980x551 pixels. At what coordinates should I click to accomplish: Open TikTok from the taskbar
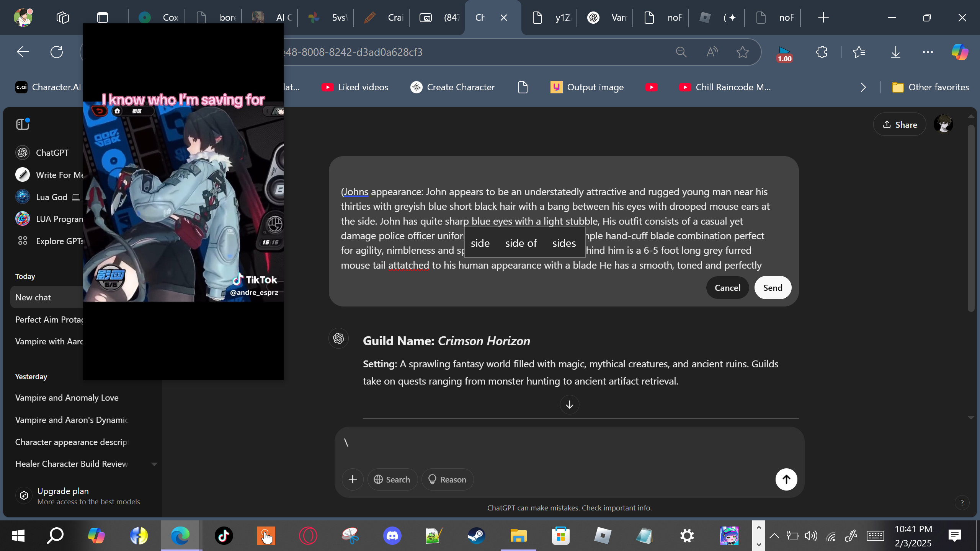224,535
